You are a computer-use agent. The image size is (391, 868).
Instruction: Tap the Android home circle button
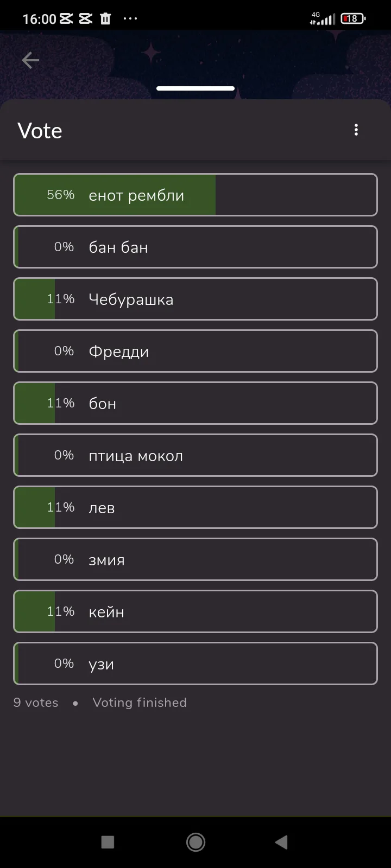[x=195, y=842]
